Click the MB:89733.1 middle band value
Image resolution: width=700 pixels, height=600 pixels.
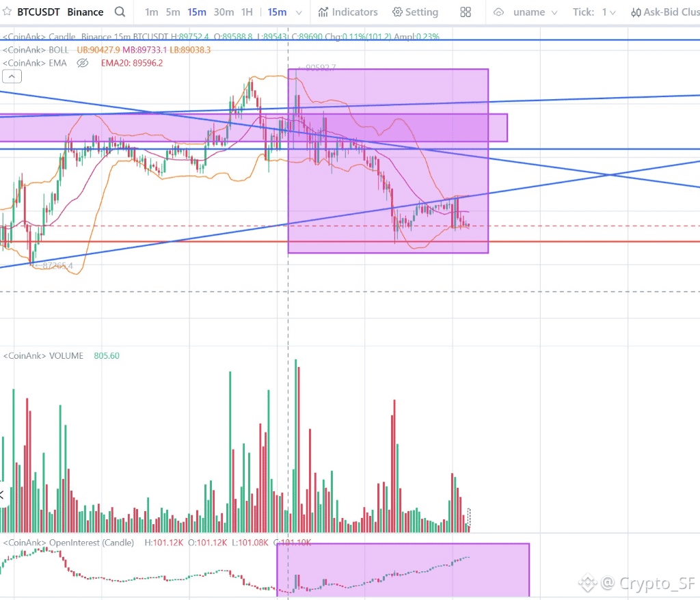pyautogui.click(x=144, y=50)
